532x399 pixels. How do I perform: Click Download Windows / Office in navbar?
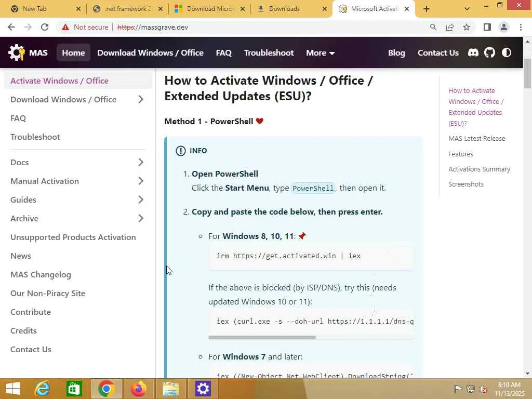click(x=150, y=52)
